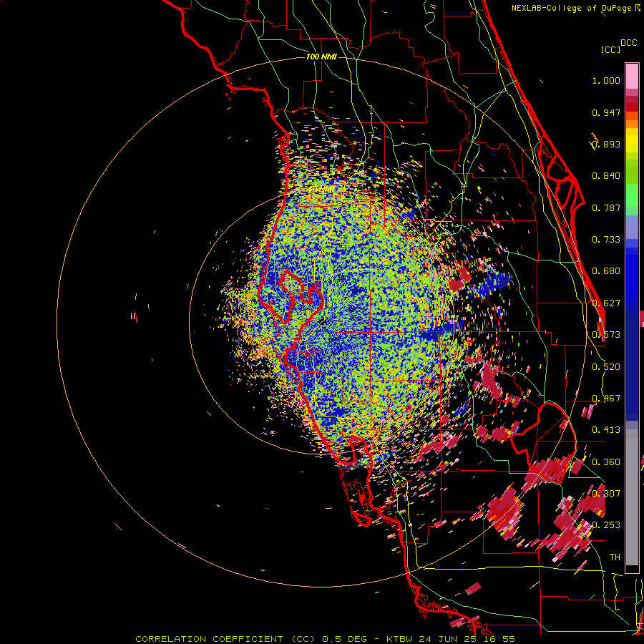
Task: Click the [CC] units label
Action: point(610,49)
